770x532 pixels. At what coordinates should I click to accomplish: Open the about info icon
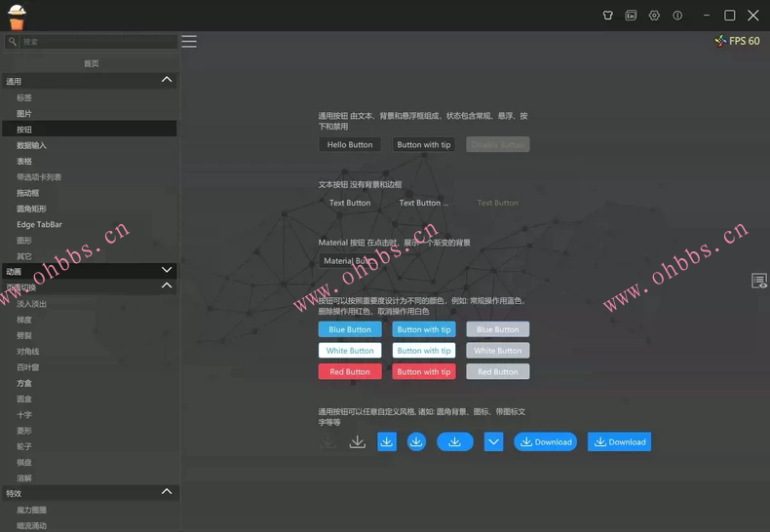coord(677,16)
